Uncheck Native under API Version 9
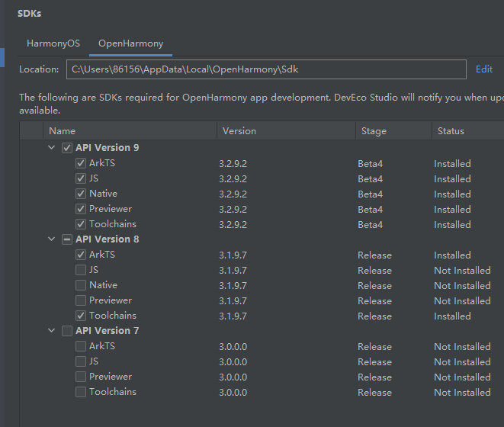The width and height of the screenshot is (504, 427). tap(81, 194)
